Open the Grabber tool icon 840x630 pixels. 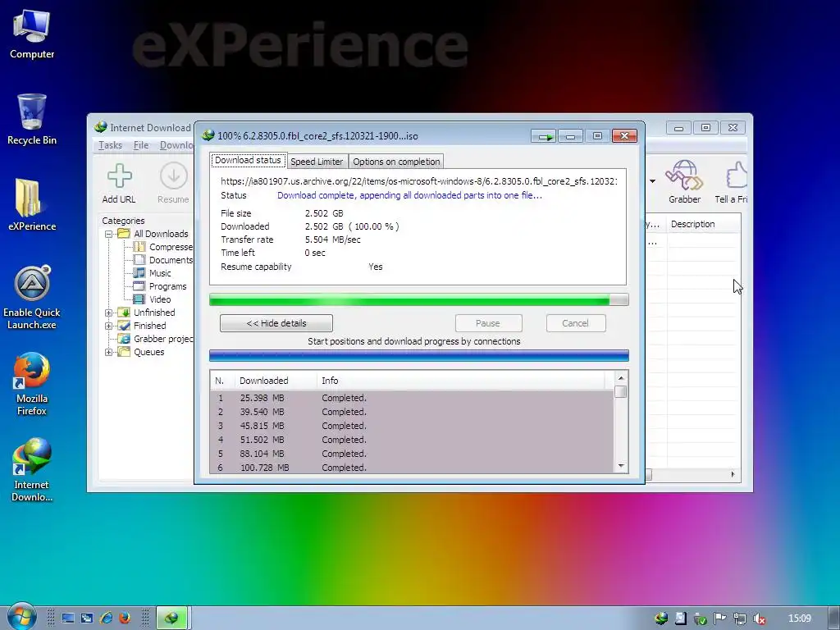[x=683, y=176]
